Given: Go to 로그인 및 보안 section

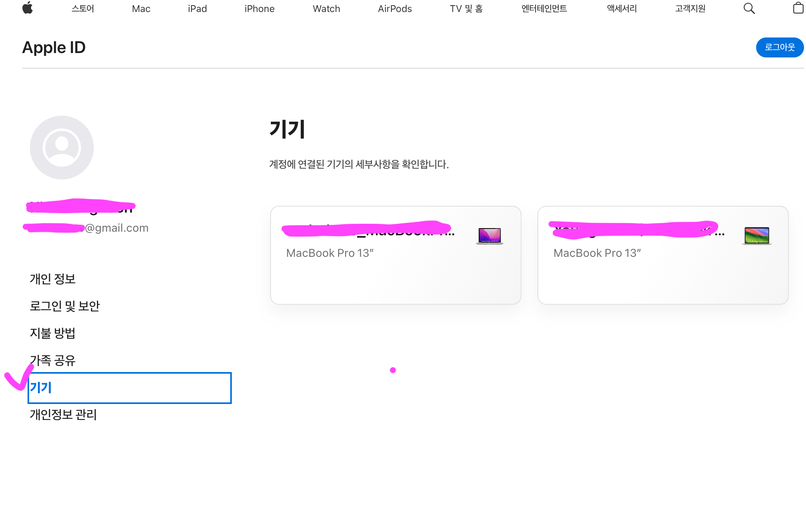Looking at the screenshot, I should coord(65,306).
